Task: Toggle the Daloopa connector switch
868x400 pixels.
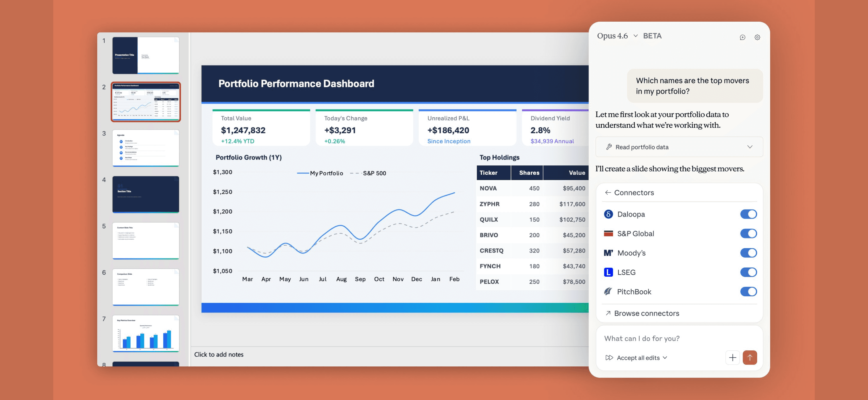Action: point(749,214)
